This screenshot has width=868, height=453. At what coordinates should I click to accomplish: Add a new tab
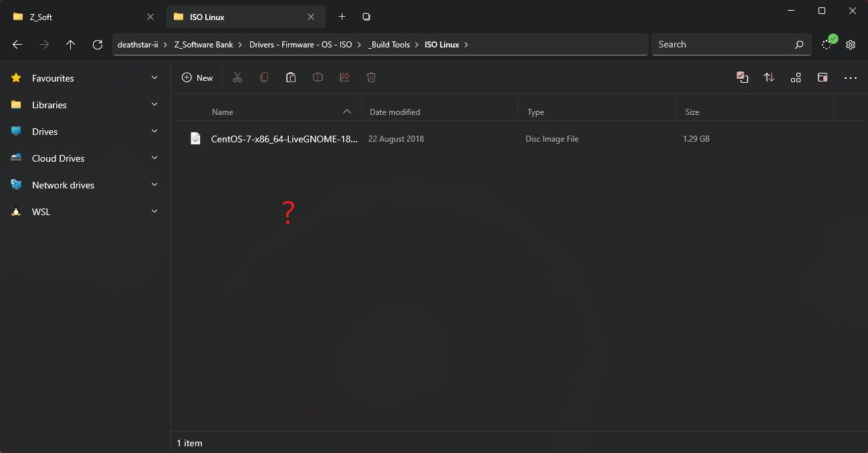[342, 17]
